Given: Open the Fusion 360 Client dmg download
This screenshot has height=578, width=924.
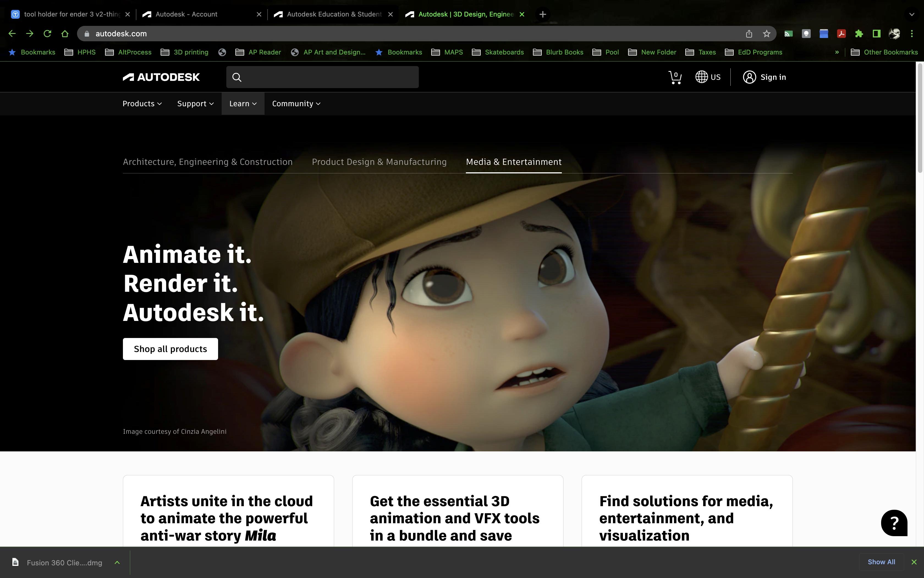Looking at the screenshot, I should point(57,562).
